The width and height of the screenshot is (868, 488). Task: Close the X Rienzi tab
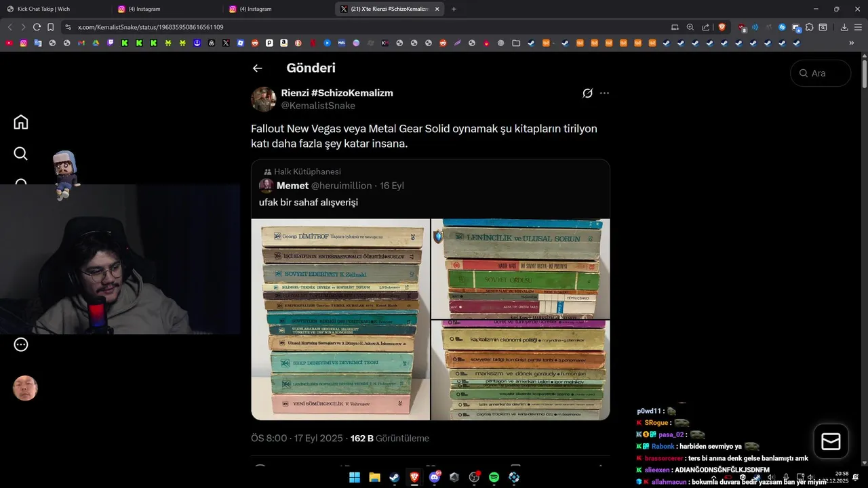(x=437, y=9)
